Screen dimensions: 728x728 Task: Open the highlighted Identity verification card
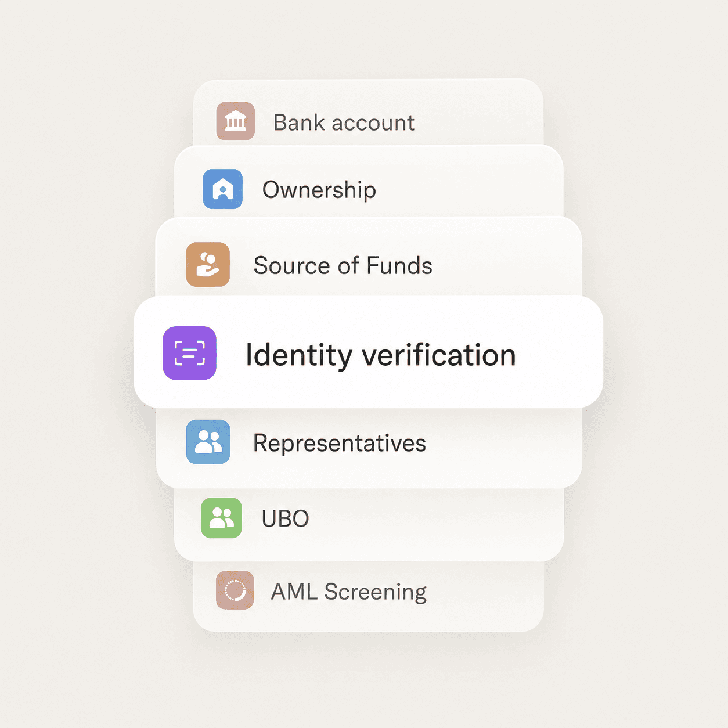369,352
